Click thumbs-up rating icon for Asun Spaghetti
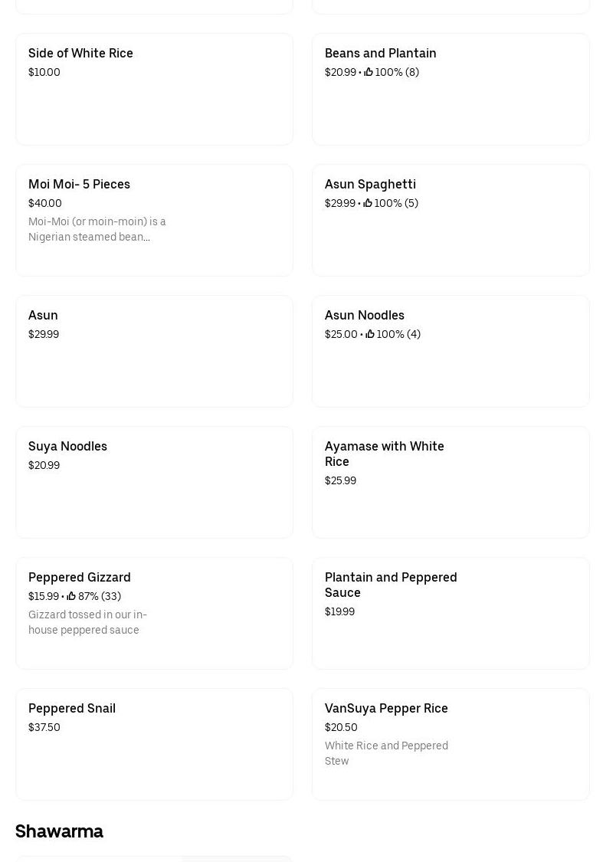Screen dimensions: 616x862 [368, 203]
